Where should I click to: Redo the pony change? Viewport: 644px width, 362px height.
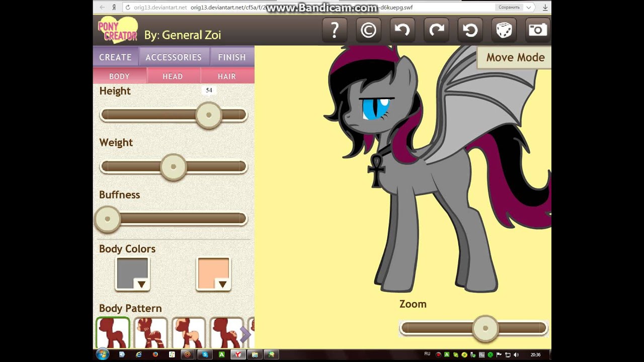click(x=436, y=30)
